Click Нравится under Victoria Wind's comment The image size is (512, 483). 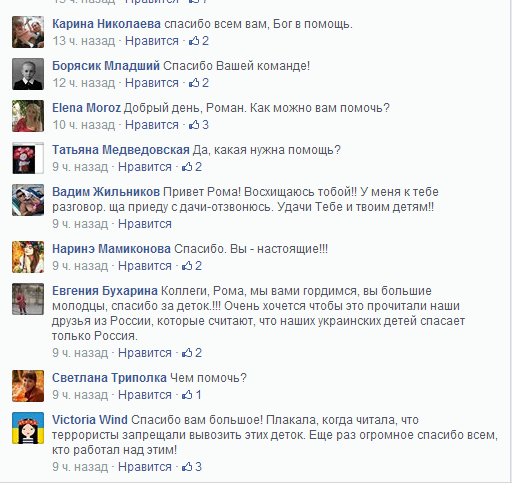(145, 467)
